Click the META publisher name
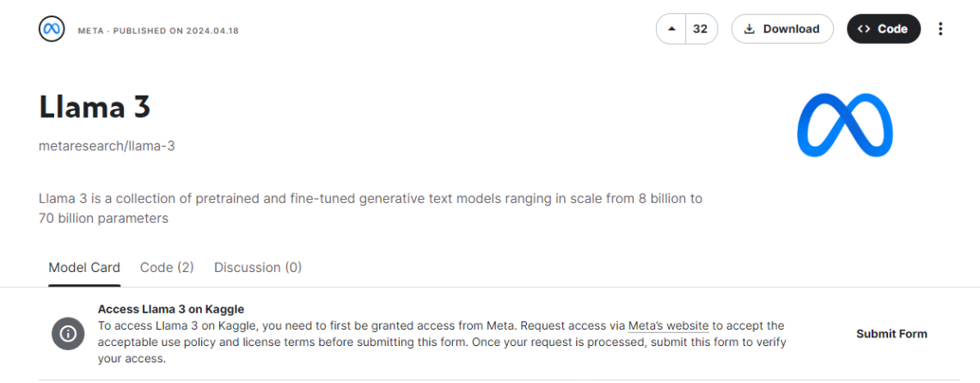980x383 pixels. (x=90, y=31)
